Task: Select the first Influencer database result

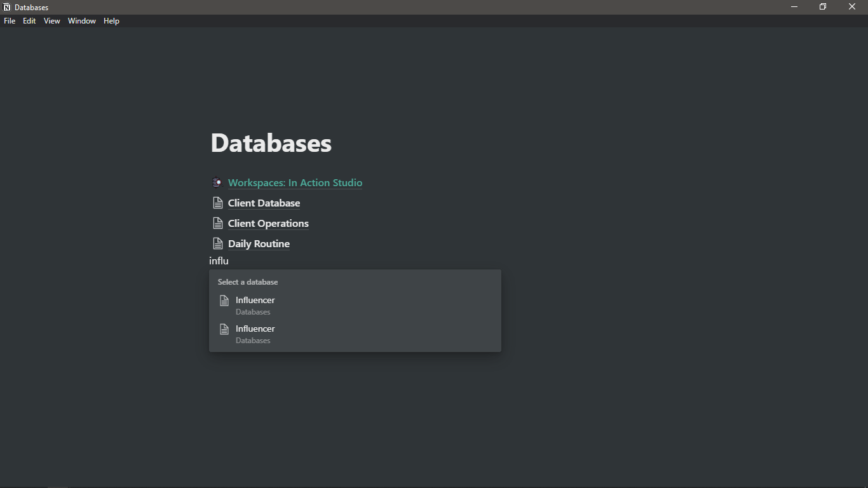Action: point(355,305)
